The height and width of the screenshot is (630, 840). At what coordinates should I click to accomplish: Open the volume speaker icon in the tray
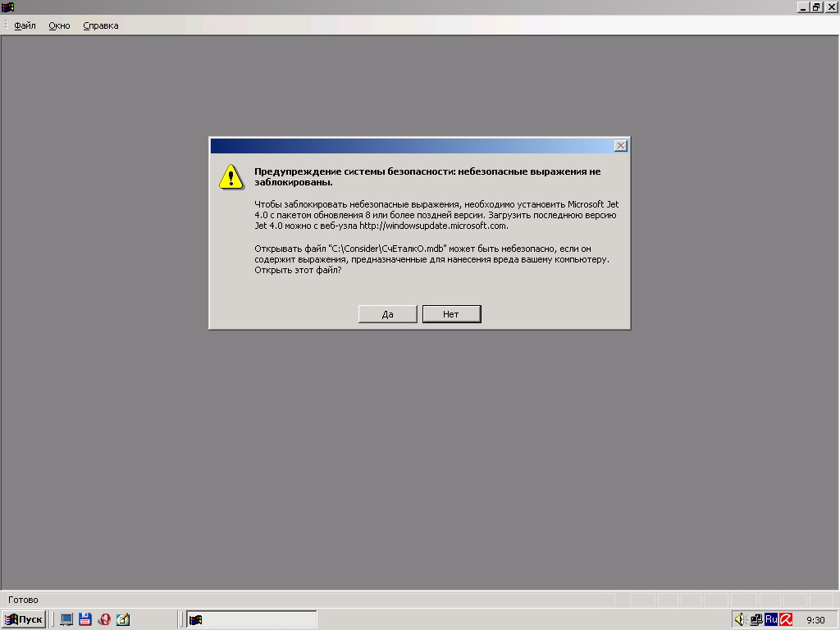pos(741,620)
